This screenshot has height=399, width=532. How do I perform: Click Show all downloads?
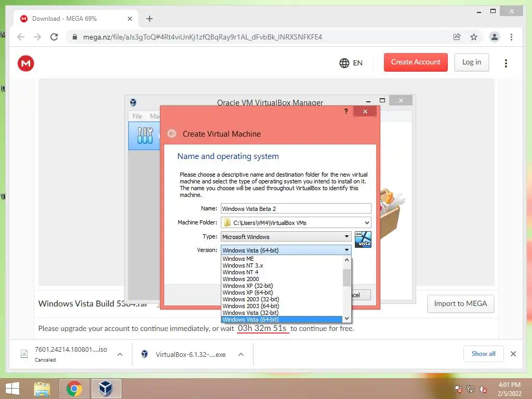click(484, 353)
